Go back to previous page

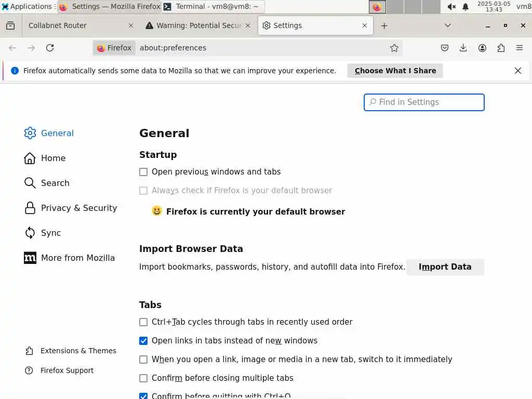(x=12, y=48)
